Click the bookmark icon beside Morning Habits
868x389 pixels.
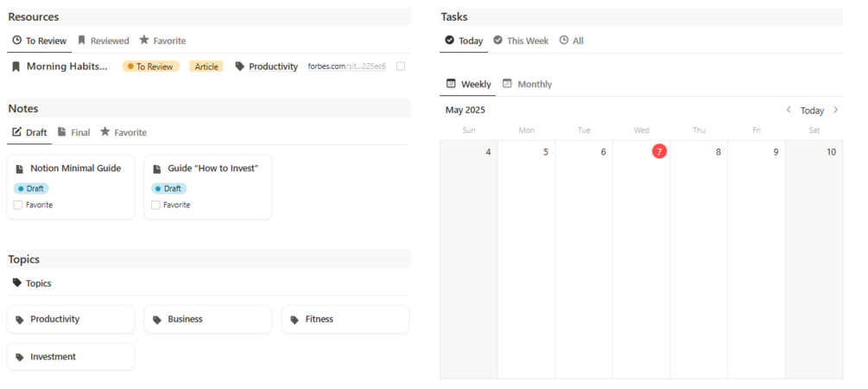[x=16, y=67]
